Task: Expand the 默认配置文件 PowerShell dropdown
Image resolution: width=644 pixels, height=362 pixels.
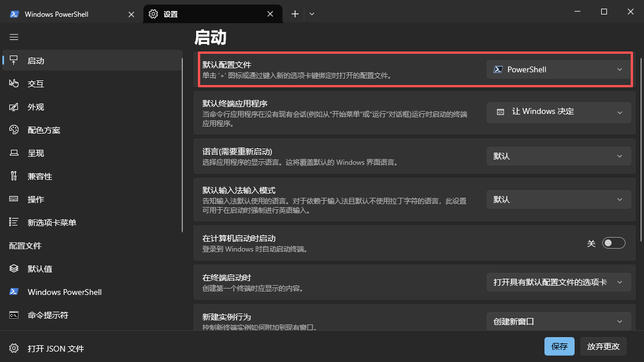Action: click(558, 69)
